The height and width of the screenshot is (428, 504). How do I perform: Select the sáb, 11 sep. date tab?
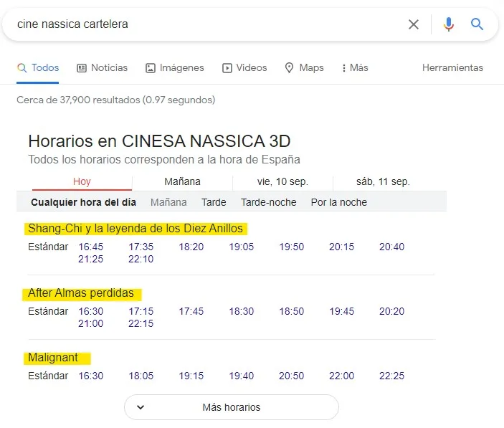coord(383,181)
